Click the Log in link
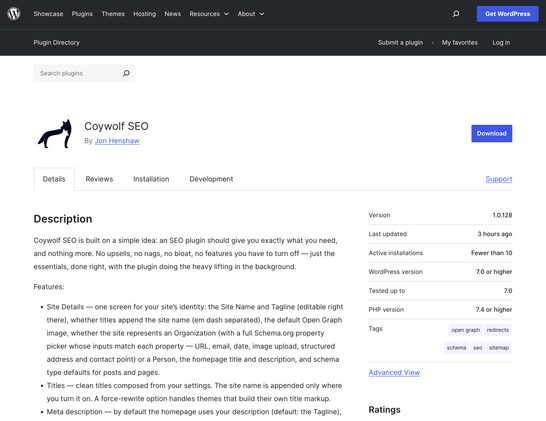546x421 pixels. (x=501, y=42)
